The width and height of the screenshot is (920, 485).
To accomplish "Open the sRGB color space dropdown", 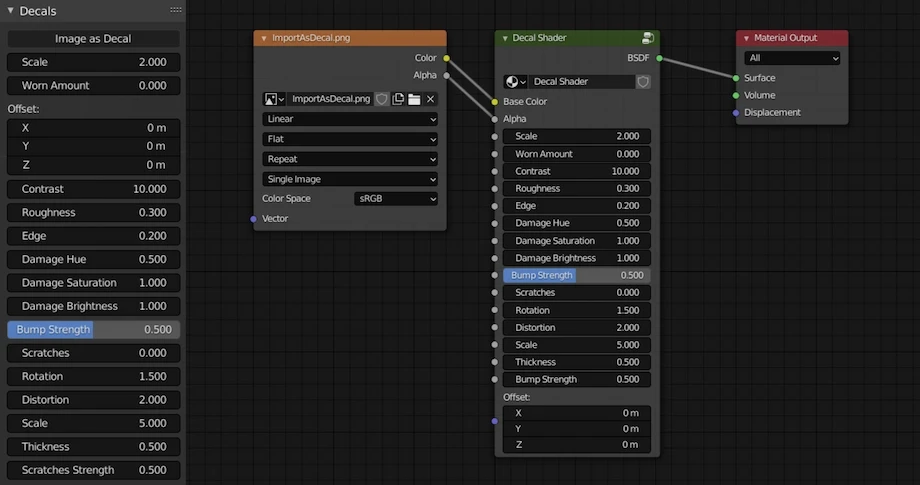I will [x=397, y=199].
